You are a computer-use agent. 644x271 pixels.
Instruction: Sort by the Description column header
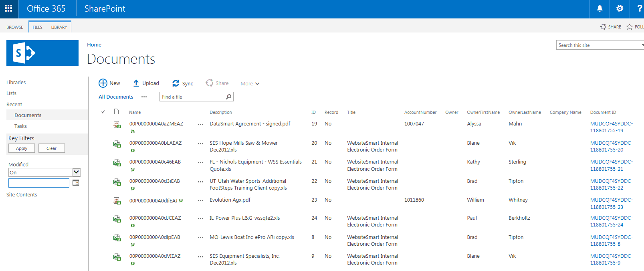[x=221, y=112]
